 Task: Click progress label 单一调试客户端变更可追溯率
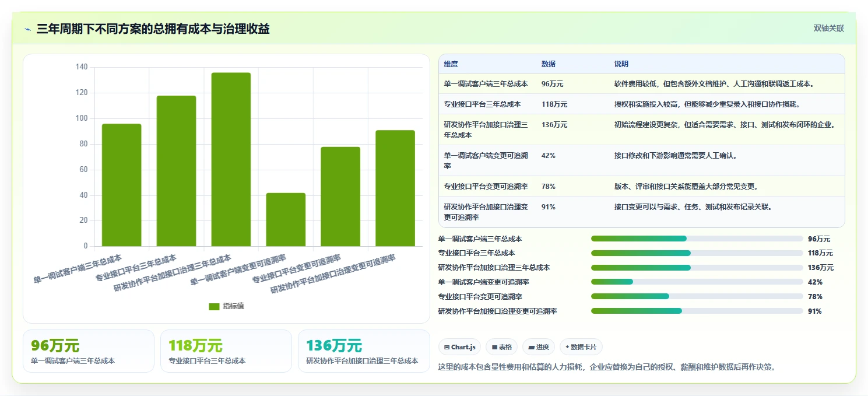[483, 282]
